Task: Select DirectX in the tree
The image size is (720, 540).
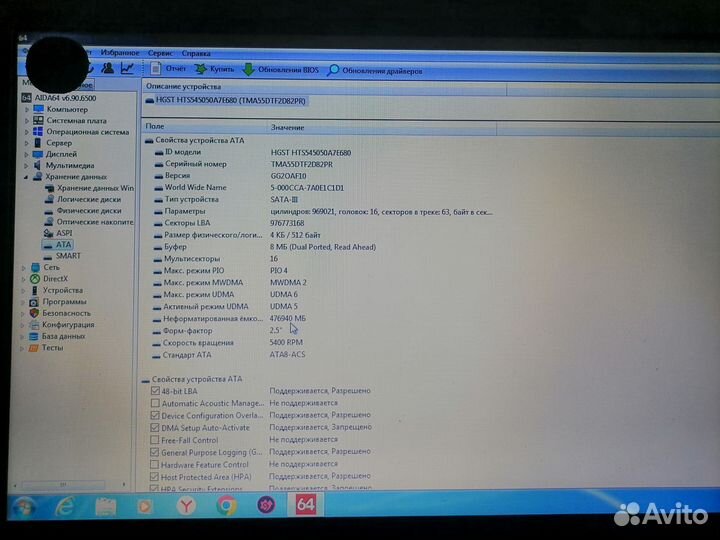Action: (x=49, y=279)
